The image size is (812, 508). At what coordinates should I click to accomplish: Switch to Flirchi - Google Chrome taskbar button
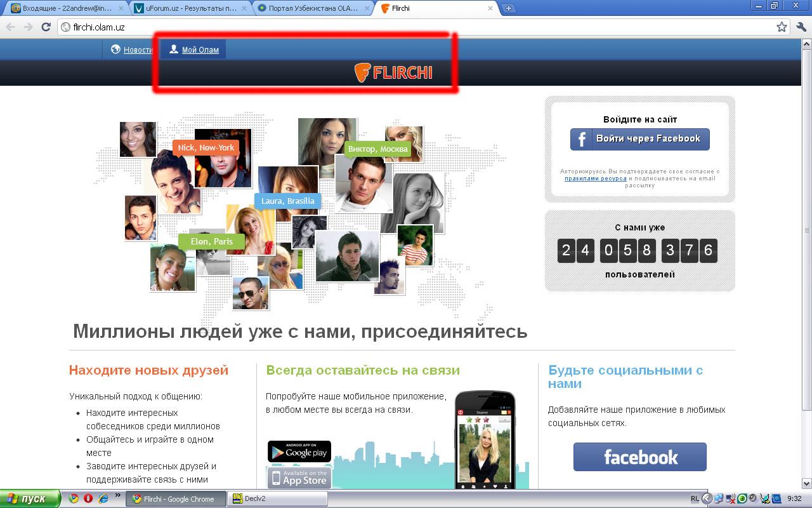(x=176, y=498)
